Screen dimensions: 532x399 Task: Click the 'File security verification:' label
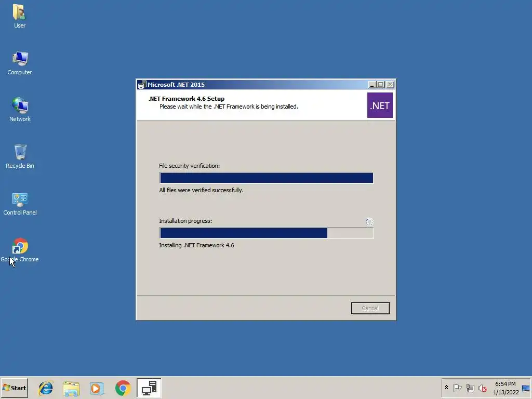point(189,166)
